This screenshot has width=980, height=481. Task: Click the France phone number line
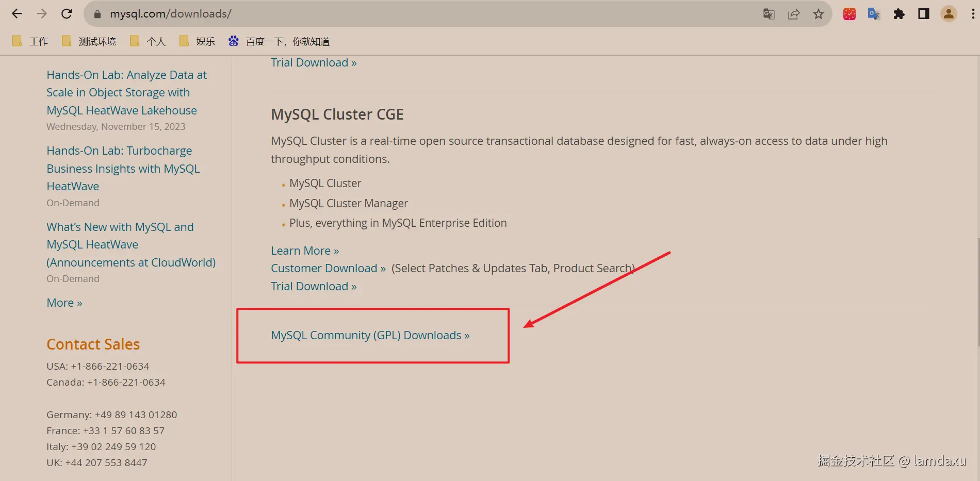click(x=106, y=430)
